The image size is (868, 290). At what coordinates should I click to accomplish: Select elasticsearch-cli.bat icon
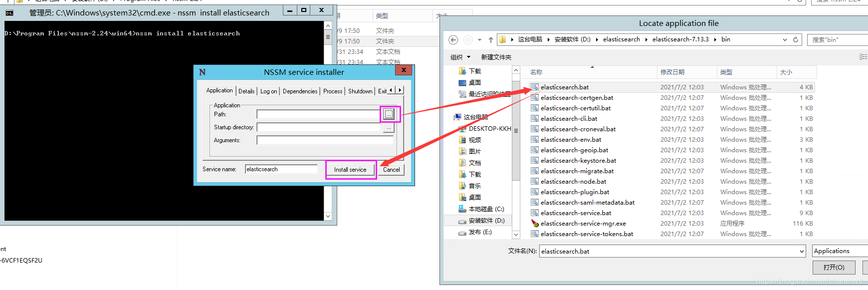coord(534,118)
